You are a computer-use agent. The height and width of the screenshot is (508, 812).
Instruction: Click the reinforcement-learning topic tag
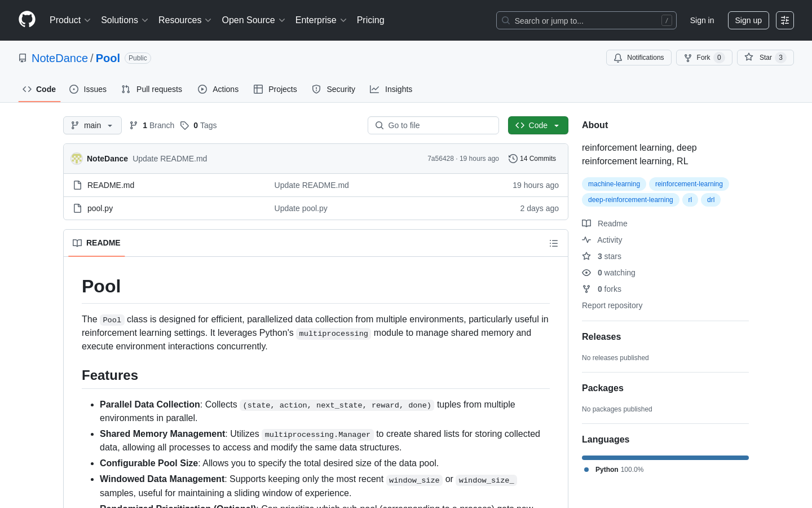click(689, 184)
